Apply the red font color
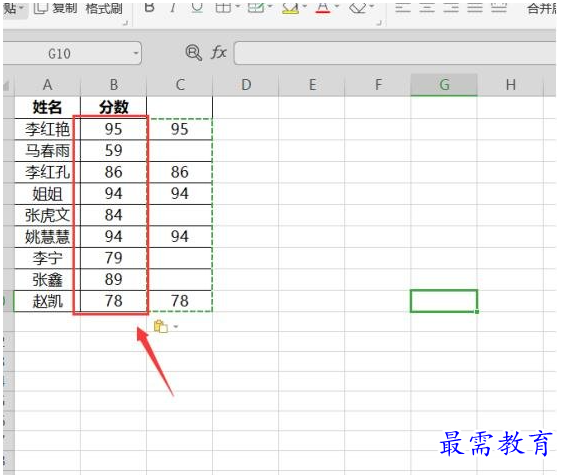This screenshot has height=475, width=561. click(x=323, y=8)
